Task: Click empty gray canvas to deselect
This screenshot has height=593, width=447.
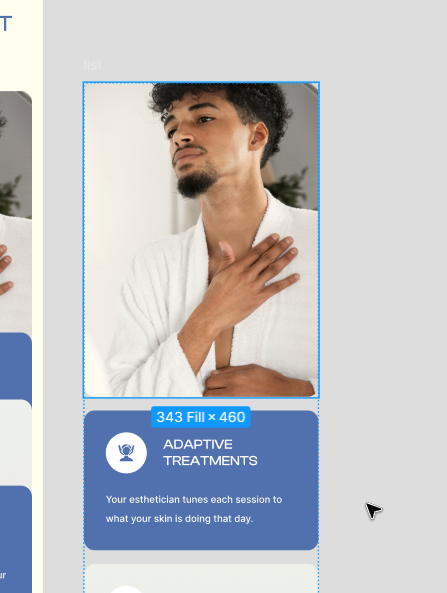Action: point(382,265)
